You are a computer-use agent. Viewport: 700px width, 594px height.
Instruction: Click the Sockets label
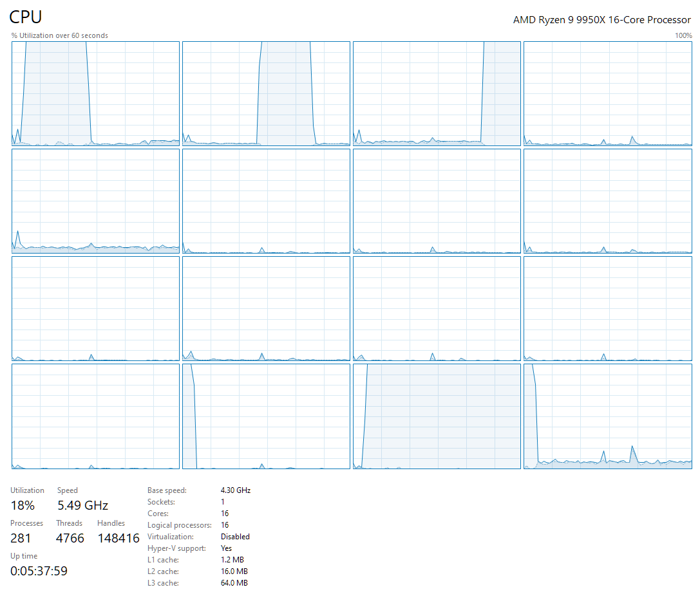point(161,501)
